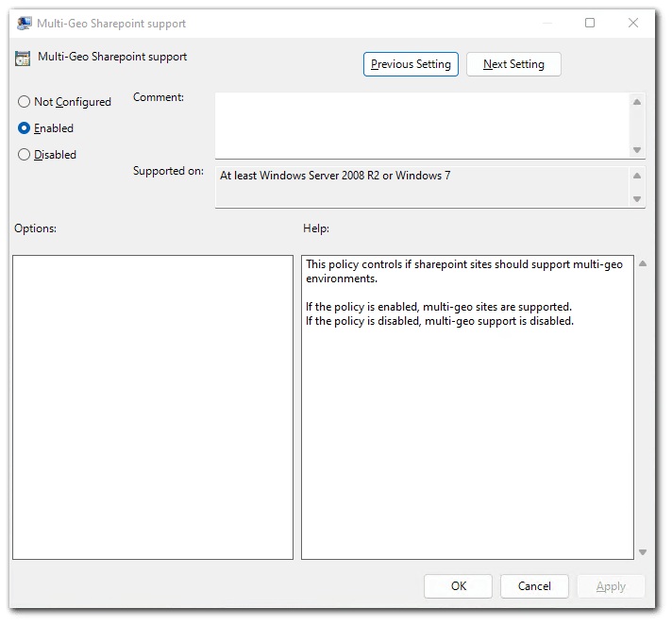
Task: Click Supported on box's down scroll arrow
Action: click(x=637, y=199)
